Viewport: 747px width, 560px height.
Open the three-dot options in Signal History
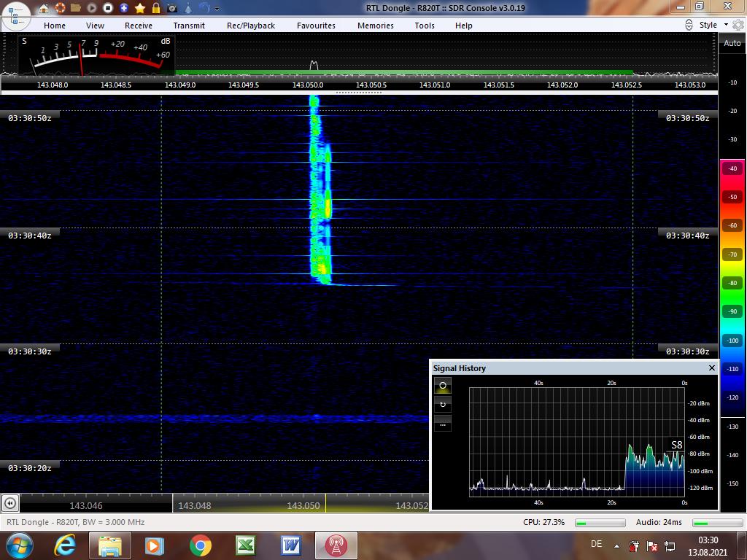[x=443, y=424]
